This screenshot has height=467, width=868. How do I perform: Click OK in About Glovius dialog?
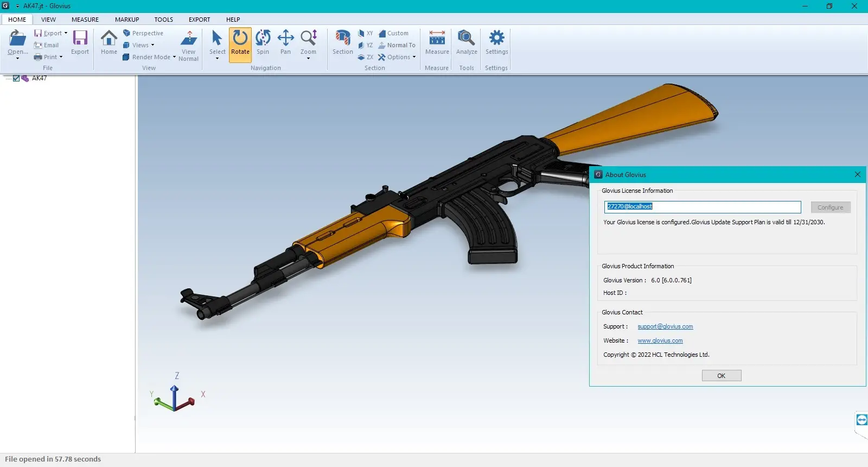pos(721,376)
